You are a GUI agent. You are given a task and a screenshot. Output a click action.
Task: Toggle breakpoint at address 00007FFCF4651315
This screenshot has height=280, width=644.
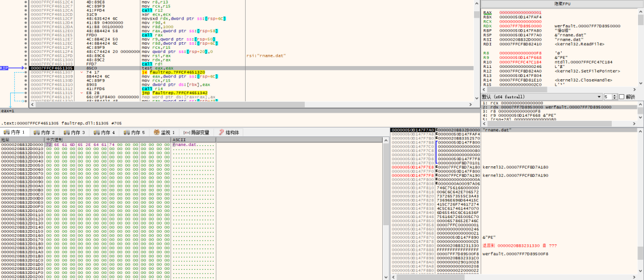(26, 92)
